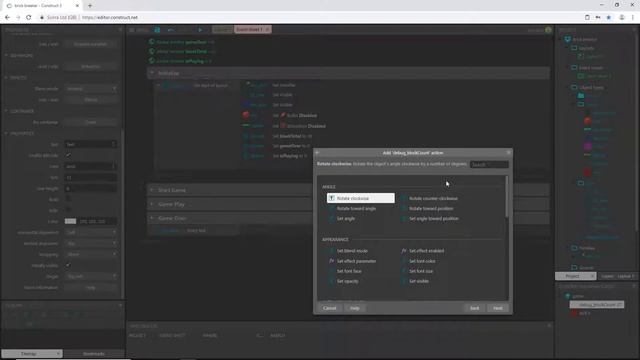The image size is (640, 360).
Task: Select the Set effect parameter action
Action: tap(356, 261)
